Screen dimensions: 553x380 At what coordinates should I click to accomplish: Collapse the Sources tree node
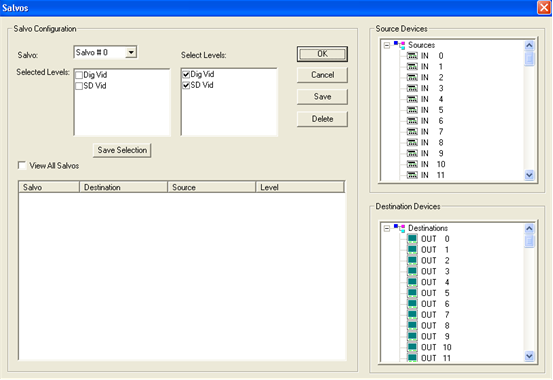coord(387,46)
